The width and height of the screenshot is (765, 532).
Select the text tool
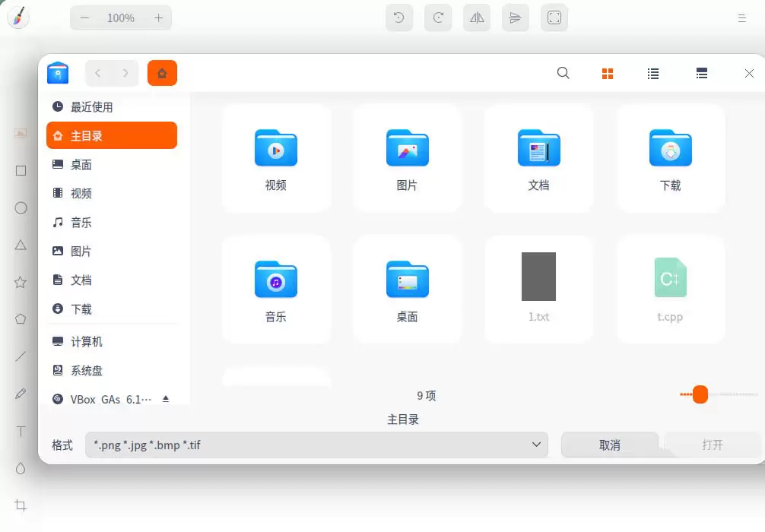click(x=21, y=431)
